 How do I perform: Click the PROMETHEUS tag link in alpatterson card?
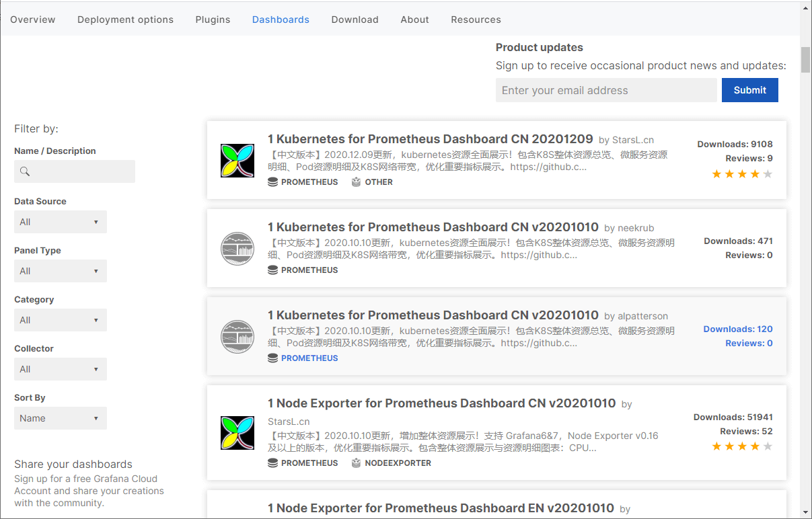(309, 358)
